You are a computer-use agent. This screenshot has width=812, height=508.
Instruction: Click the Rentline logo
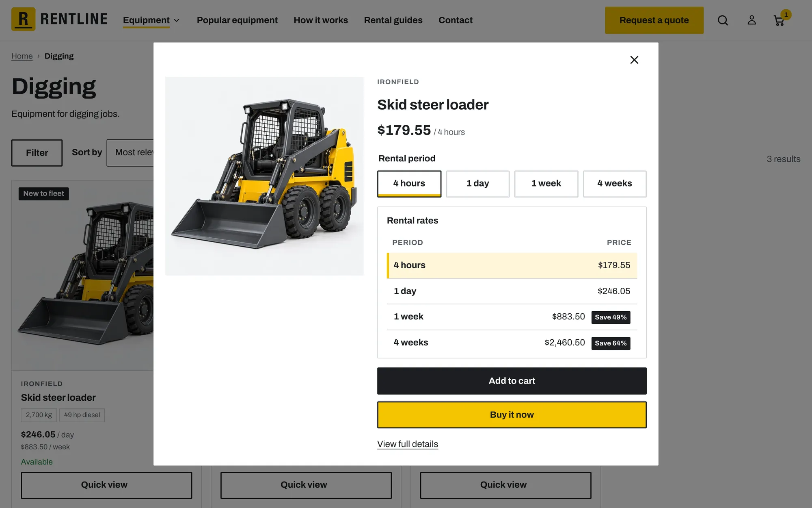(60, 19)
